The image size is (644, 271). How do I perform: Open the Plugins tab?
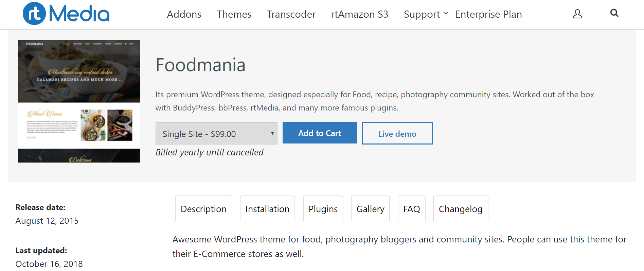323,208
